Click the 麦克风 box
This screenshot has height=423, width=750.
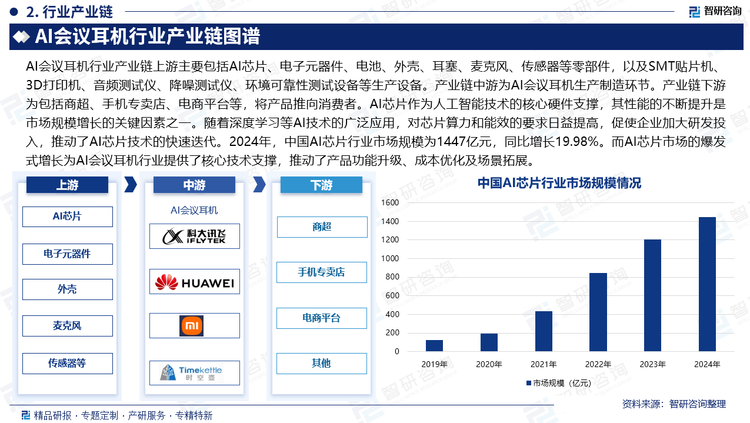67,326
